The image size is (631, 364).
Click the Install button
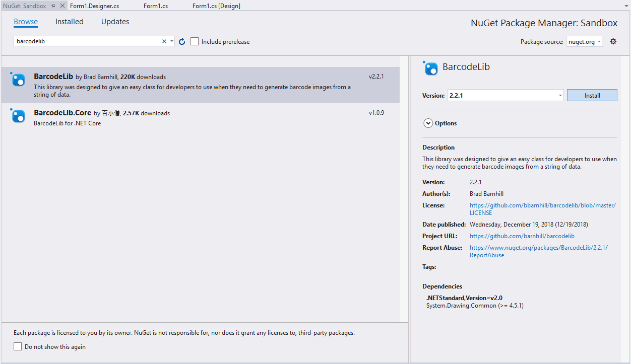pos(592,95)
